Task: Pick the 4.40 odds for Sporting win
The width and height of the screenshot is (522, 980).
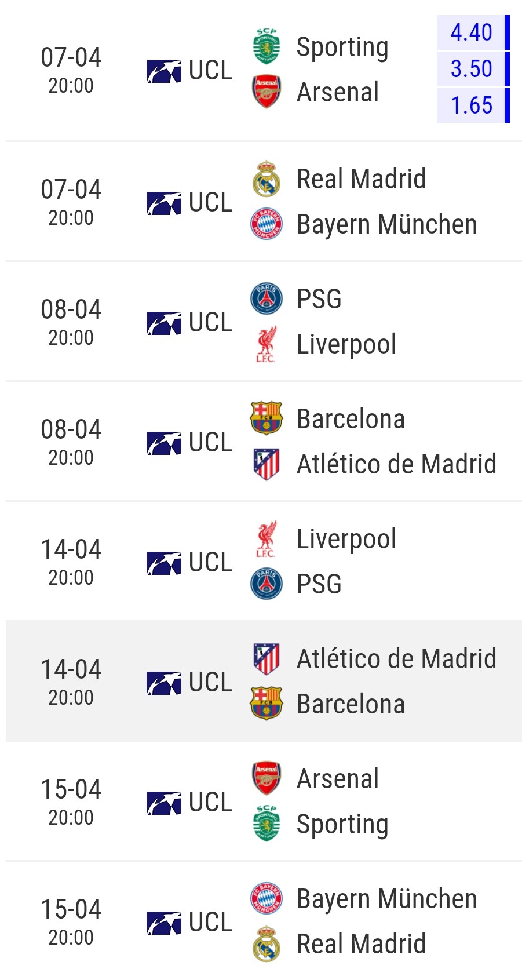Action: (472, 32)
